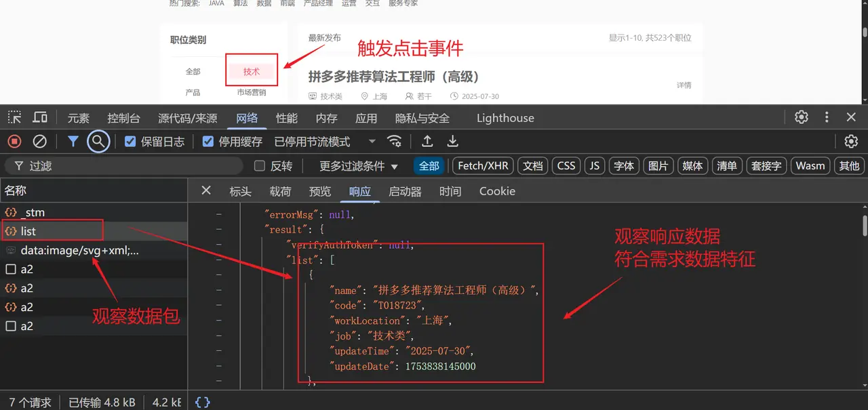Select the list request row
This screenshot has width=868, height=410.
(x=28, y=231)
